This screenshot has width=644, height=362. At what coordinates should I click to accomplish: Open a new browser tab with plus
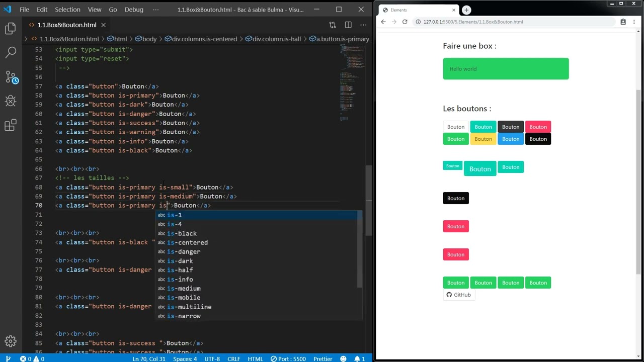click(x=466, y=10)
